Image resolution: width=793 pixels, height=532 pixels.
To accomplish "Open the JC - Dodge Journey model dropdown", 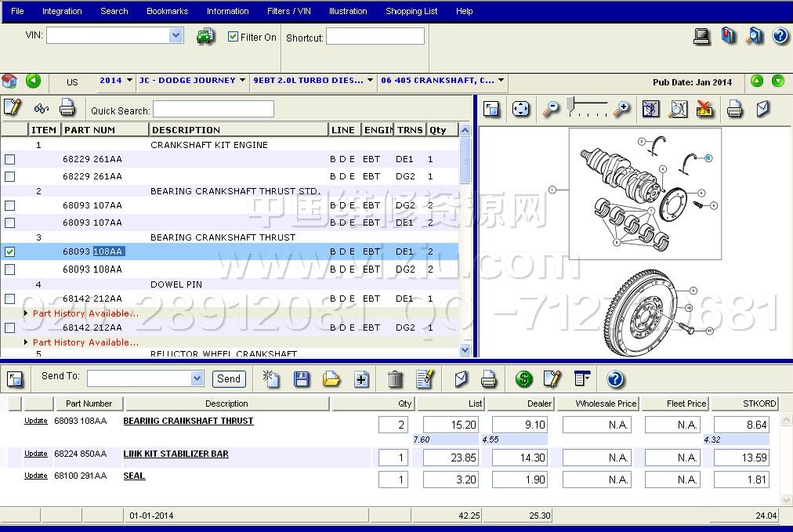I will point(242,81).
